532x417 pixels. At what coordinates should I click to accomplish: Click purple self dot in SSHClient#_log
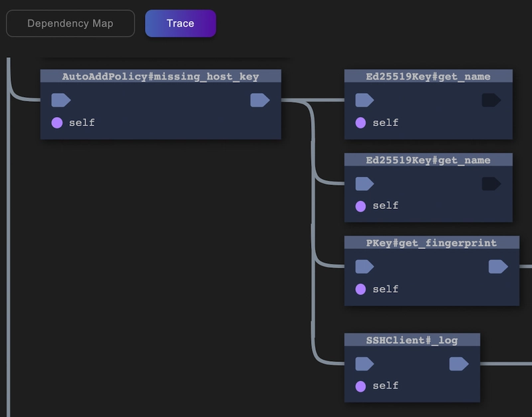tap(360, 386)
